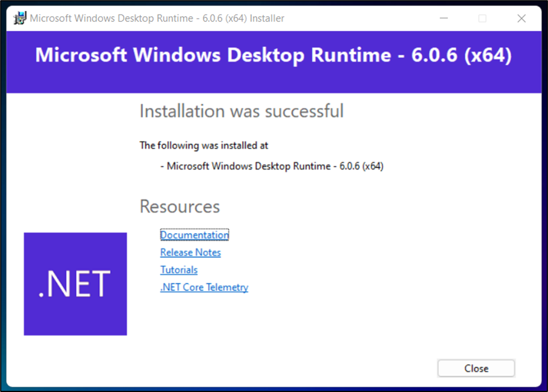This screenshot has width=548, height=392.
Task: Click the "Installation was successful" heading
Action: coord(241,111)
